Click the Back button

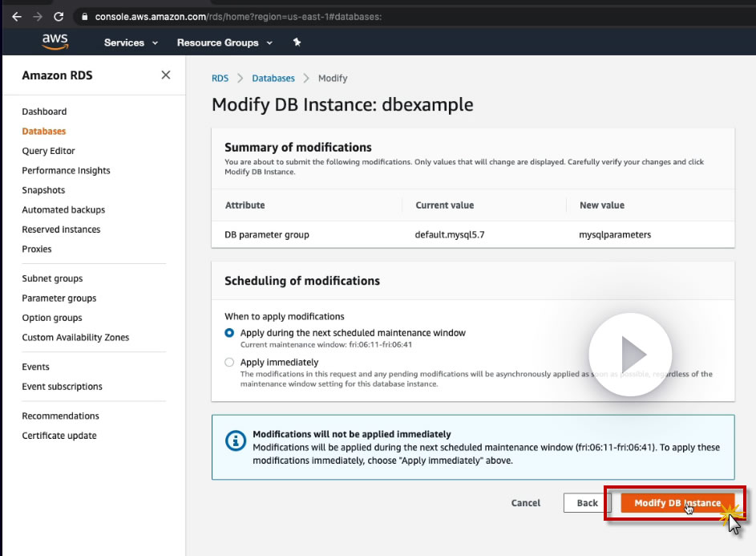click(x=588, y=503)
